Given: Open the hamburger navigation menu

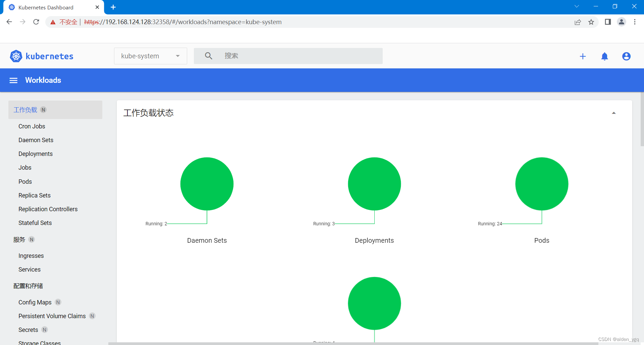Looking at the screenshot, I should pyautogui.click(x=13, y=80).
